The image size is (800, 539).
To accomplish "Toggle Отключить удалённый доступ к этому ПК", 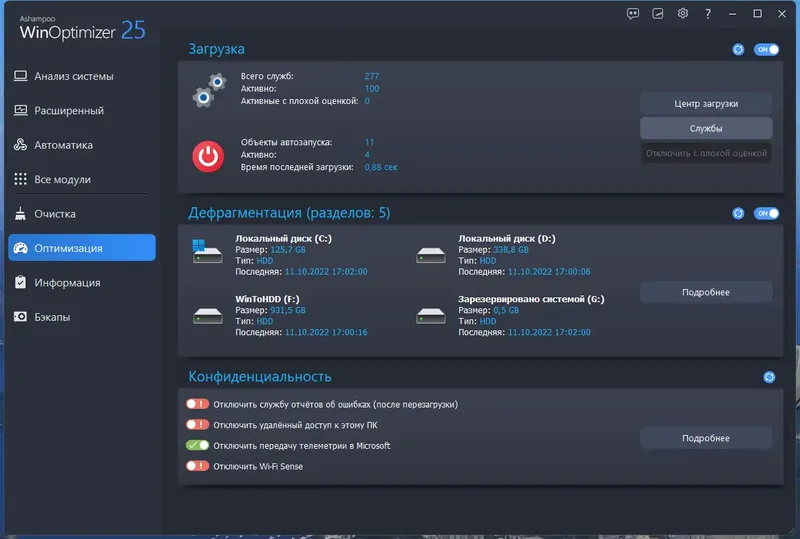I will pyautogui.click(x=197, y=425).
